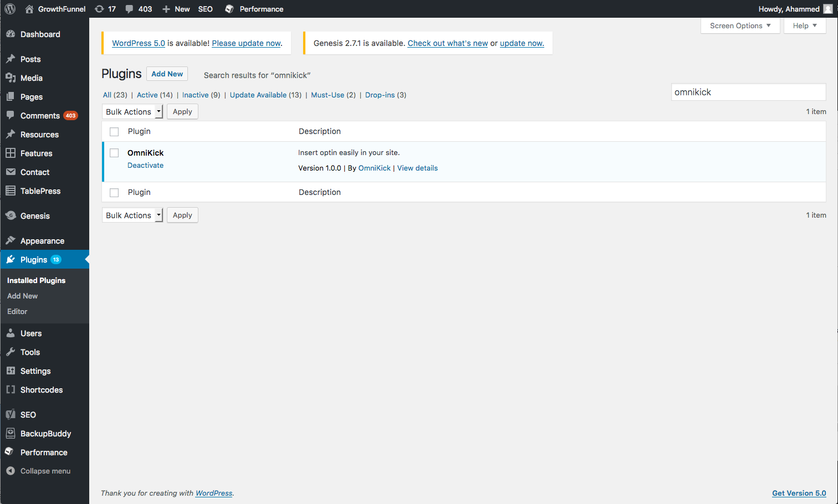Click the Tools wrench icon
The image size is (838, 504).
(11, 352)
